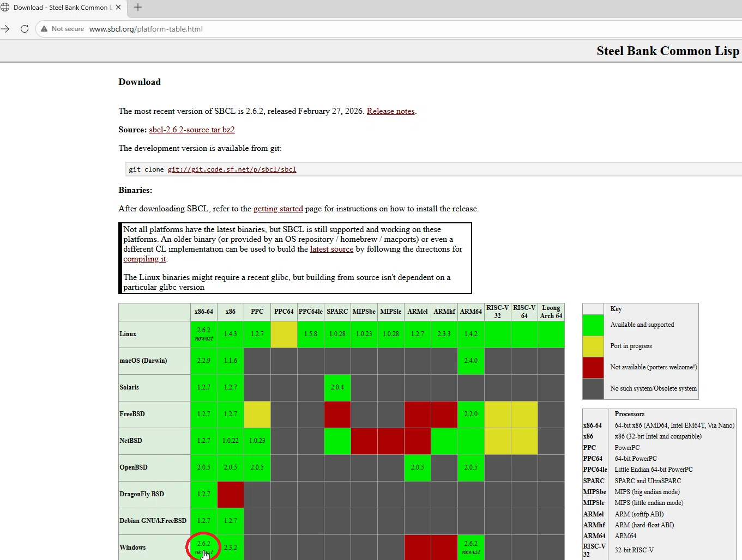Click the RISC-V 64 column header
The image size is (742, 560).
524,312
